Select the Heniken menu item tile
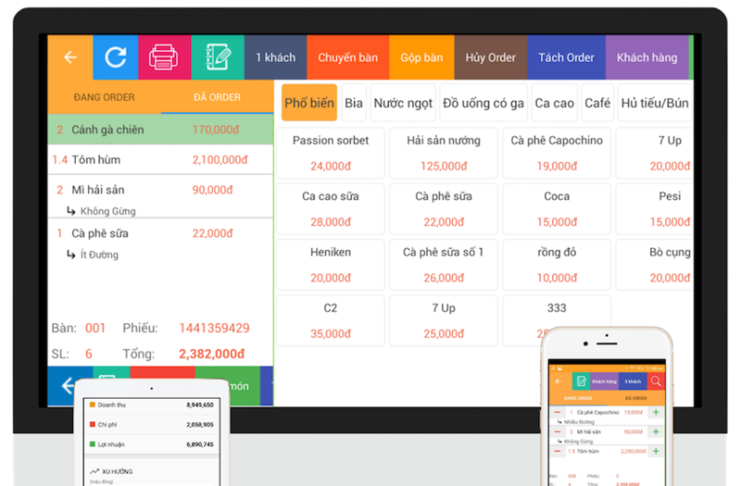Screen dimensions: 741x486 (x=330, y=264)
